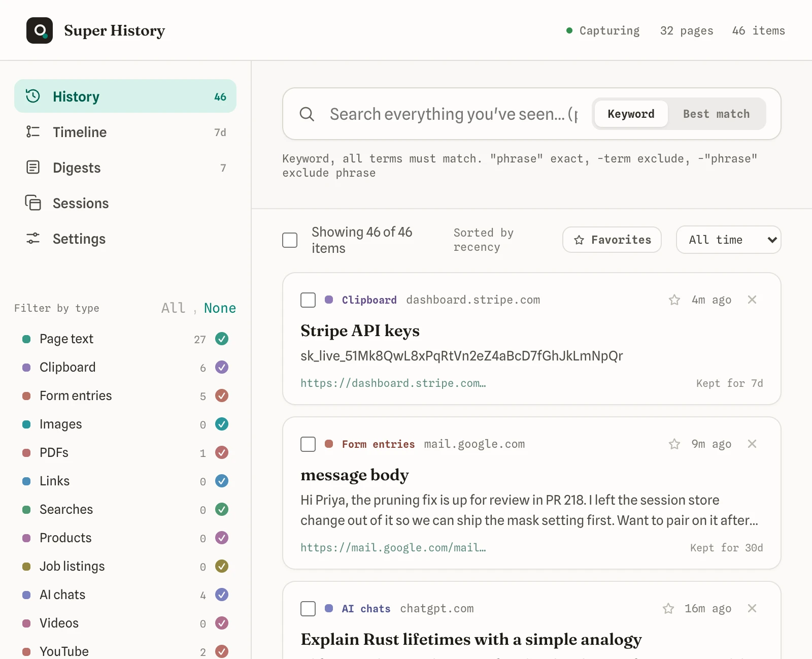Click the search magnifier icon
The image size is (812, 659).
[307, 114]
